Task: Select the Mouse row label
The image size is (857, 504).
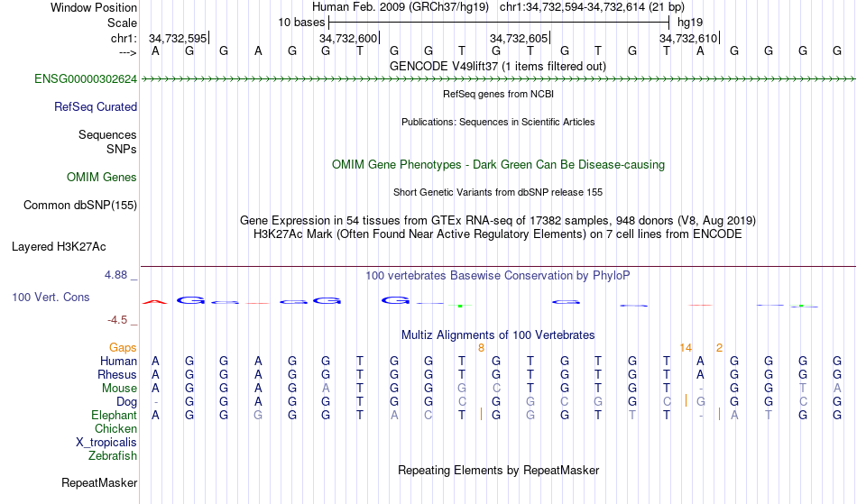Action: pos(119,389)
